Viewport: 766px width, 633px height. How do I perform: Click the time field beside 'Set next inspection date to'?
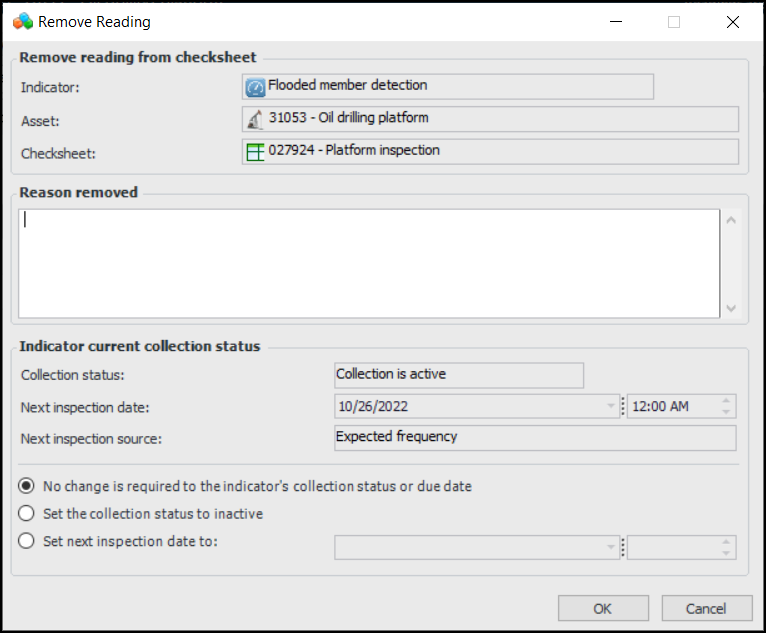tap(672, 547)
